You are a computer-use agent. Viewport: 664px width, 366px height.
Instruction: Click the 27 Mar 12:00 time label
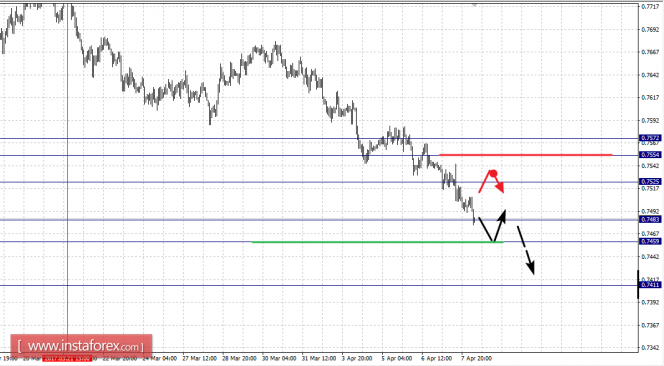[x=199, y=358]
